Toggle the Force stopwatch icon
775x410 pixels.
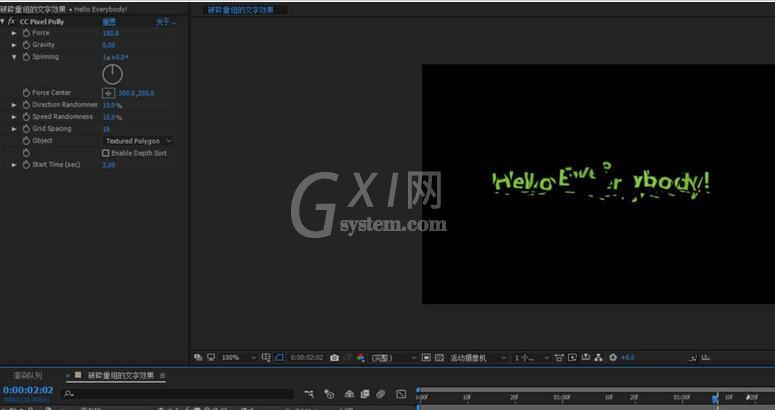coord(27,33)
